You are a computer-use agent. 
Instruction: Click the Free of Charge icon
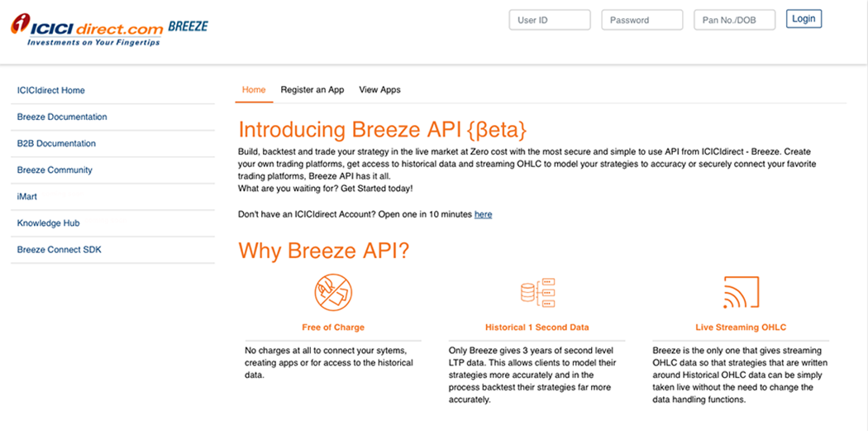(x=333, y=292)
